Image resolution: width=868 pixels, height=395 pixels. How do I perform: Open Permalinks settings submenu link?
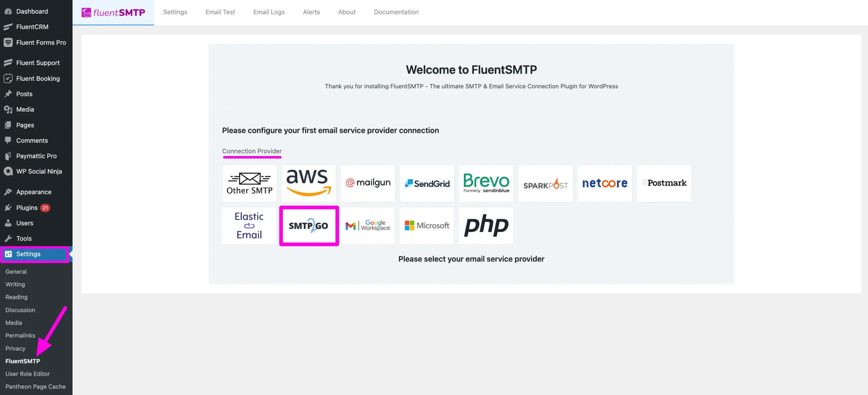coord(20,335)
